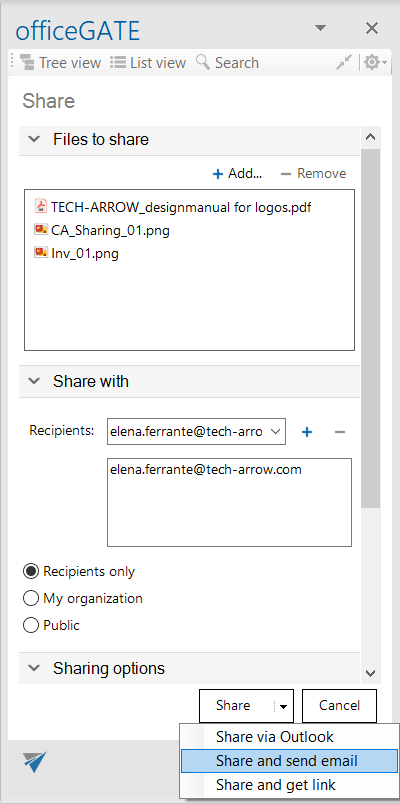Select the Public sharing option

[x=52, y=625]
